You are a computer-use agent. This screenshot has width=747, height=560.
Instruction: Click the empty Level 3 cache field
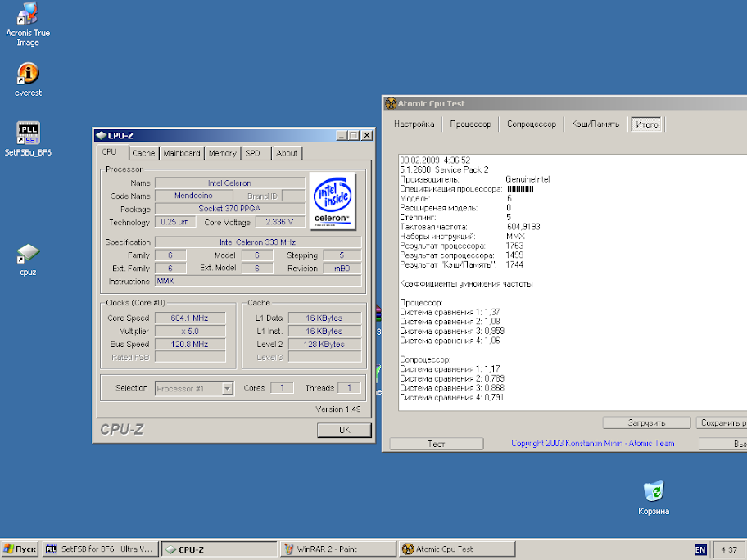tap(324, 357)
